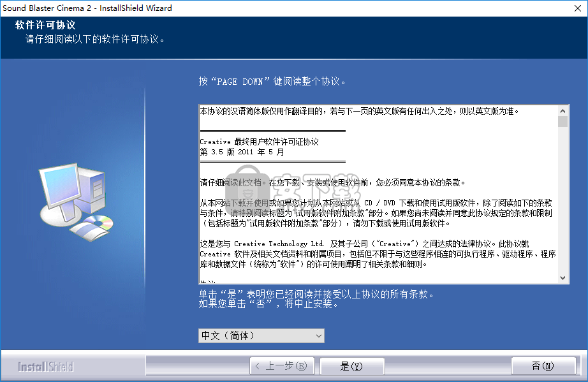588x382 pixels.
Task: Click the 是(Y) button to accept the agreement
Action: click(352, 366)
